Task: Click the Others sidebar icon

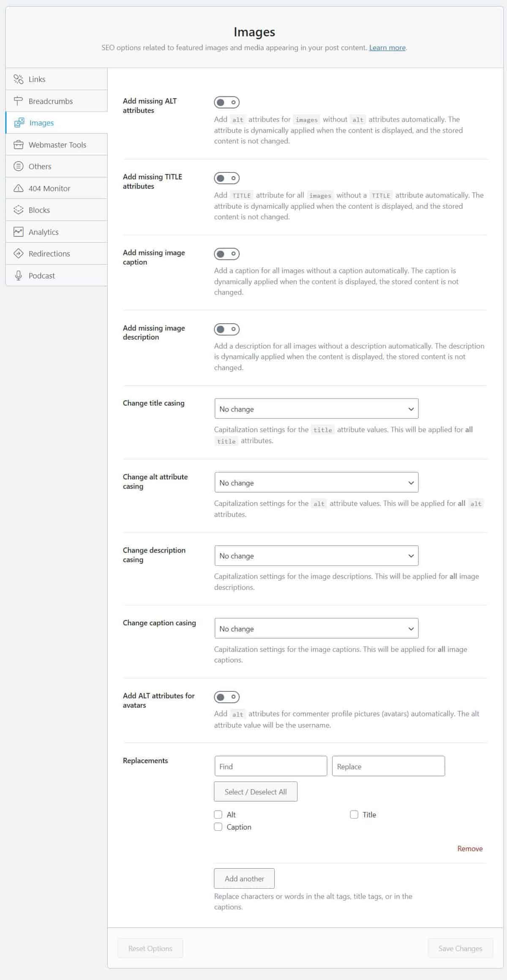Action: coord(18,167)
